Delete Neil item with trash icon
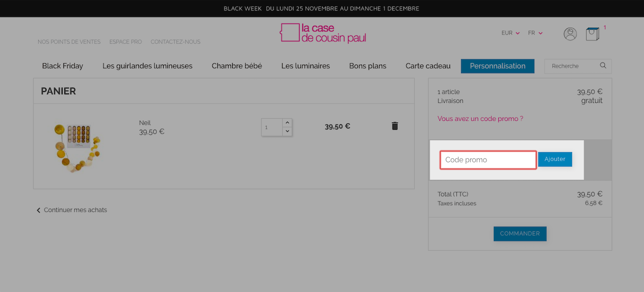This screenshot has height=292, width=644. [x=394, y=126]
